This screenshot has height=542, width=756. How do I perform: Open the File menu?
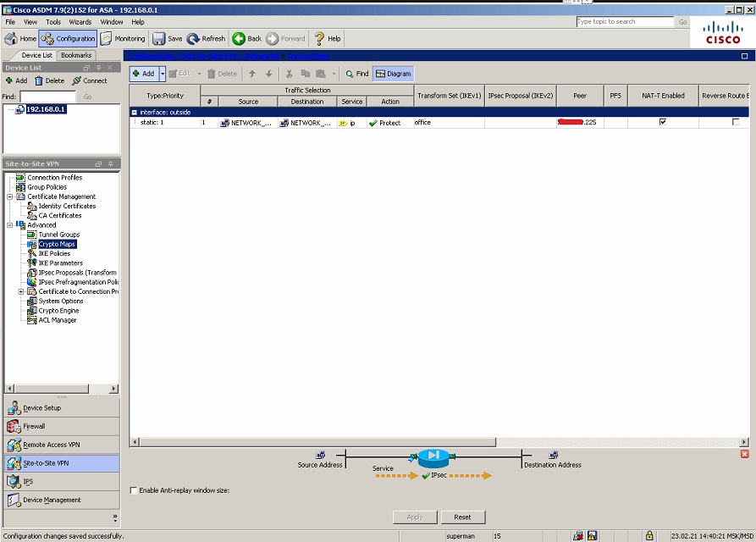pos(10,22)
